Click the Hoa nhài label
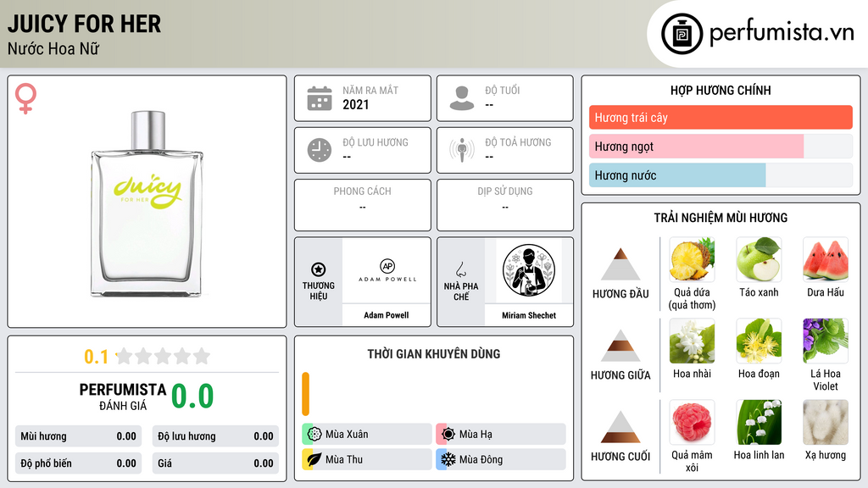Viewport: 868px width, 488px height. (692, 374)
